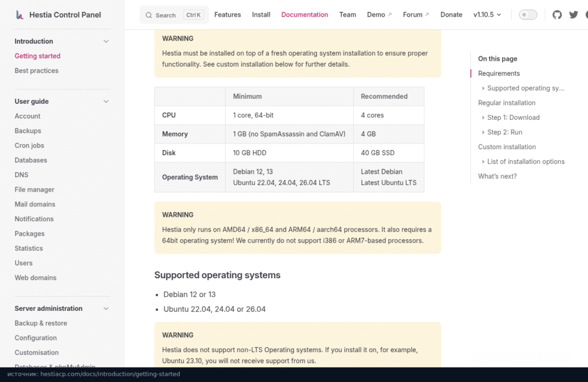
Task: Open the File manager page
Action: click(x=34, y=189)
